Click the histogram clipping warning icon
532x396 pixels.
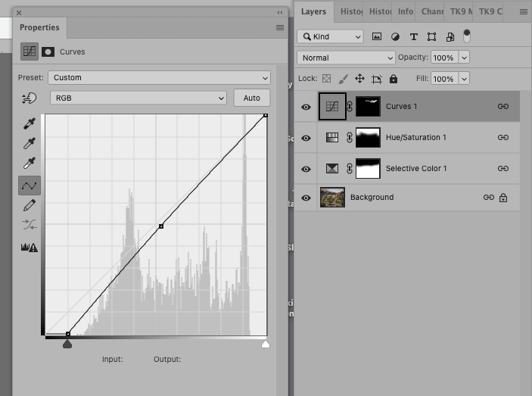[x=30, y=247]
